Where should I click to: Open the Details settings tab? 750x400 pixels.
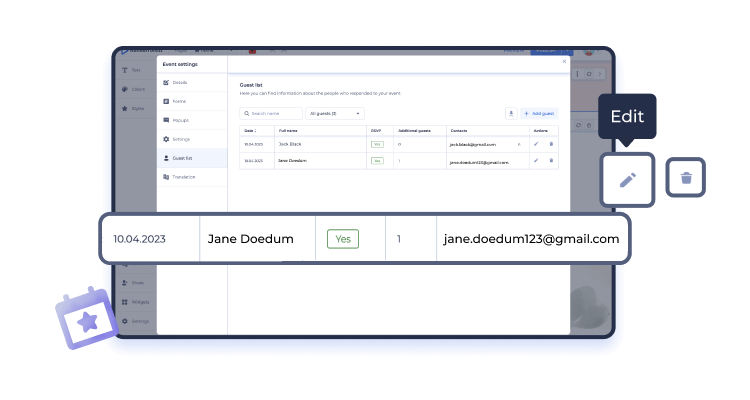pyautogui.click(x=179, y=82)
